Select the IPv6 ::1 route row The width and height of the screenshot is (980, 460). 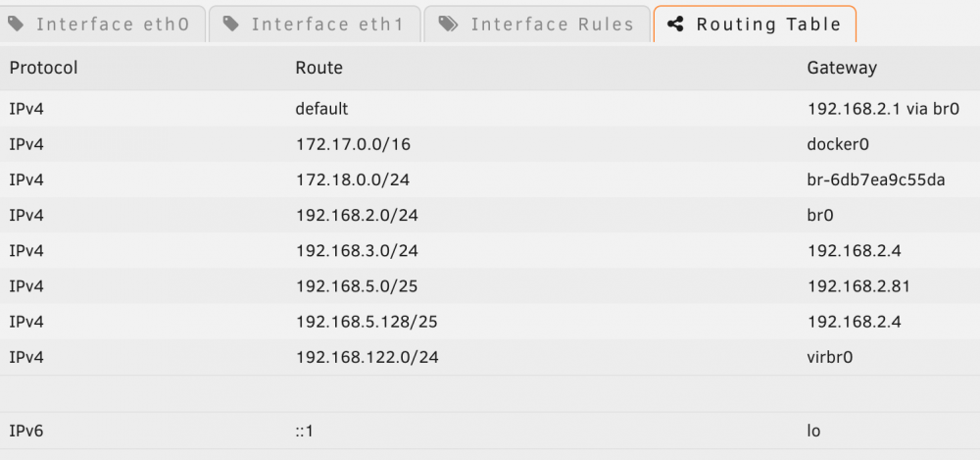point(490,431)
